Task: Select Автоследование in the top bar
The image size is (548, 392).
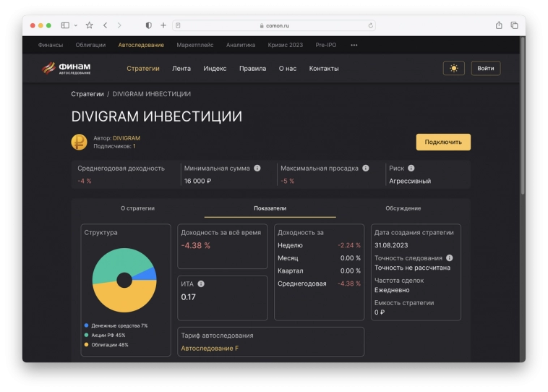Action: click(x=141, y=45)
